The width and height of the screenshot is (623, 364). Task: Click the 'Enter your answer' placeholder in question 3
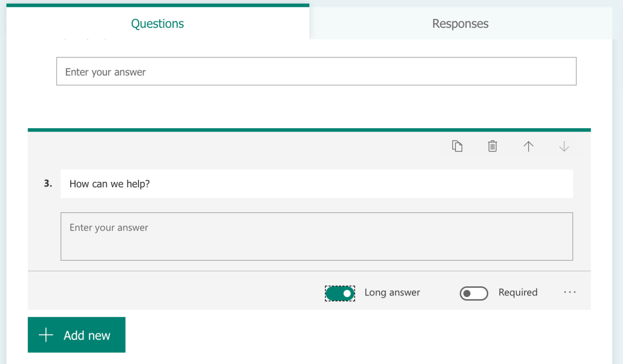(109, 228)
